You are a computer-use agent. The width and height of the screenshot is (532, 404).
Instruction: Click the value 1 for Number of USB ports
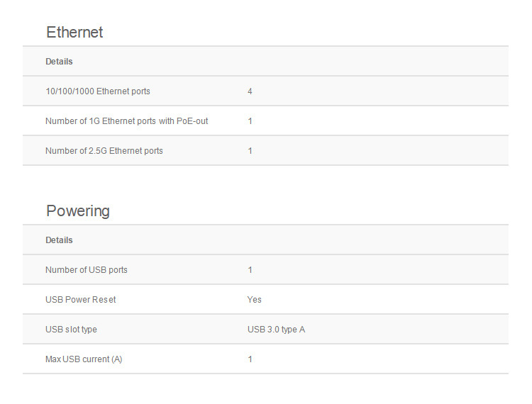pos(250,270)
